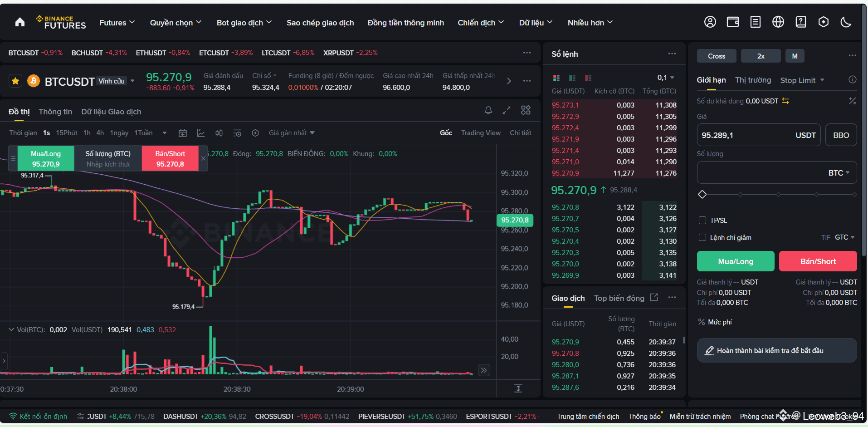Toggle the BTCUSDT favorite star
868x427 pixels.
tap(15, 81)
